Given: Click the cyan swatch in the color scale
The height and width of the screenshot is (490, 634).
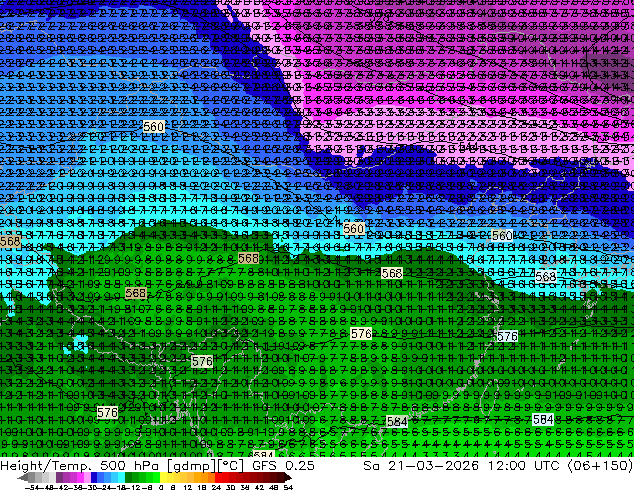Looking at the screenshot, I should 122,477.
